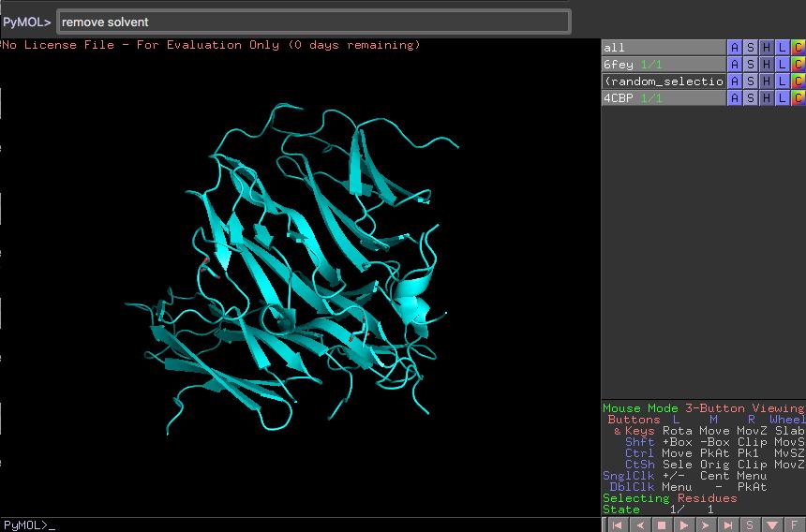Click the 'all' objects entry
This screenshot has height=532, width=806.
(664, 48)
